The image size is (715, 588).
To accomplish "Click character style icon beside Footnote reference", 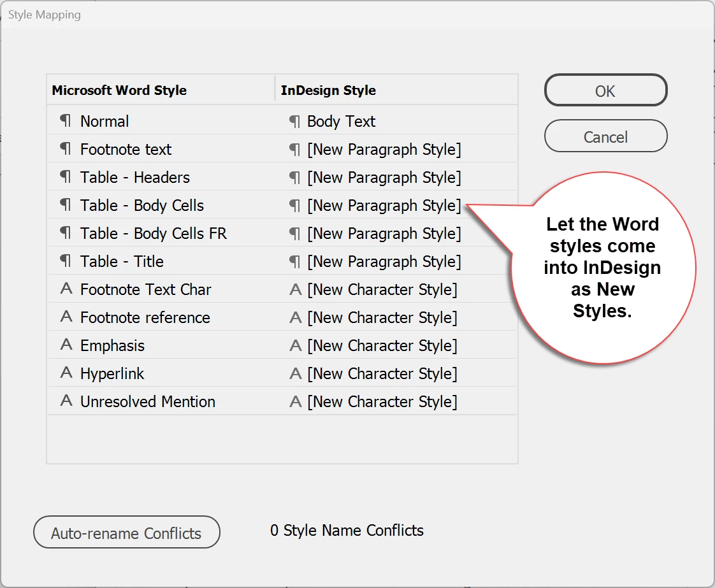I will (66, 317).
